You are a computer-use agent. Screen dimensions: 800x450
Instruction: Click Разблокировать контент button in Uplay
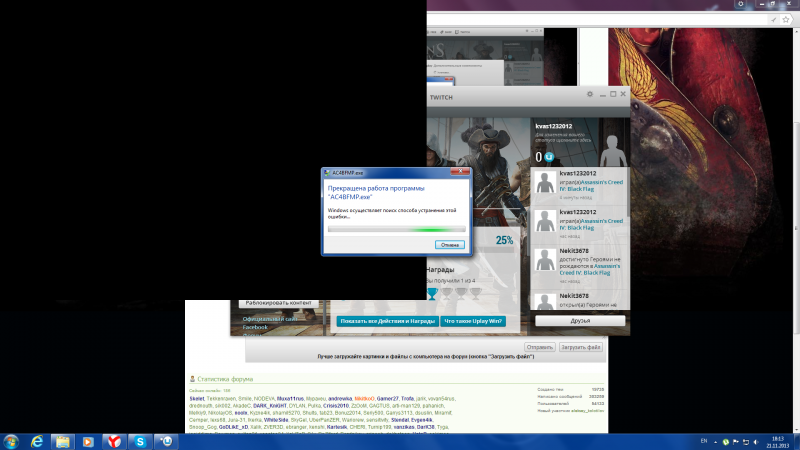pos(279,303)
